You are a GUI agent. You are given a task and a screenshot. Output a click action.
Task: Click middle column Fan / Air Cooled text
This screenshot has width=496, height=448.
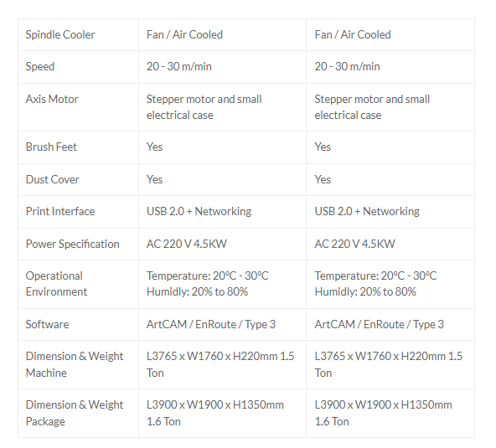point(184,35)
